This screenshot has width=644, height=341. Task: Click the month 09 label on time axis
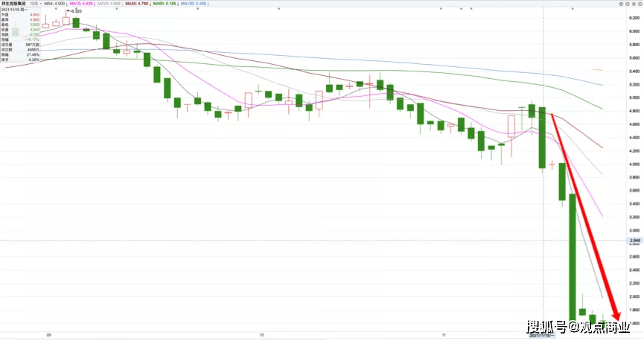[48, 336]
